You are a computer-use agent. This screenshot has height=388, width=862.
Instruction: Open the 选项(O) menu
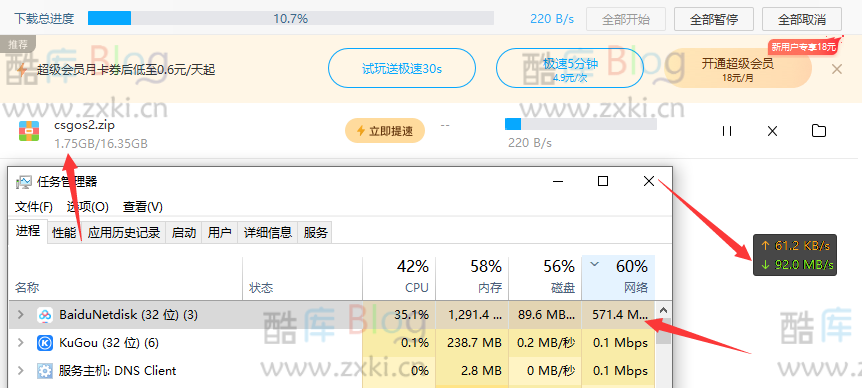(x=88, y=207)
